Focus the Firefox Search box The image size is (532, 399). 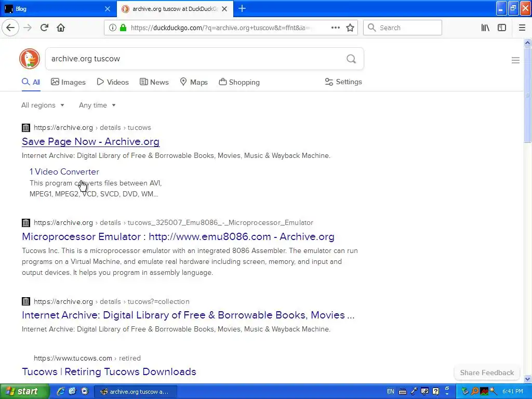pyautogui.click(x=403, y=28)
